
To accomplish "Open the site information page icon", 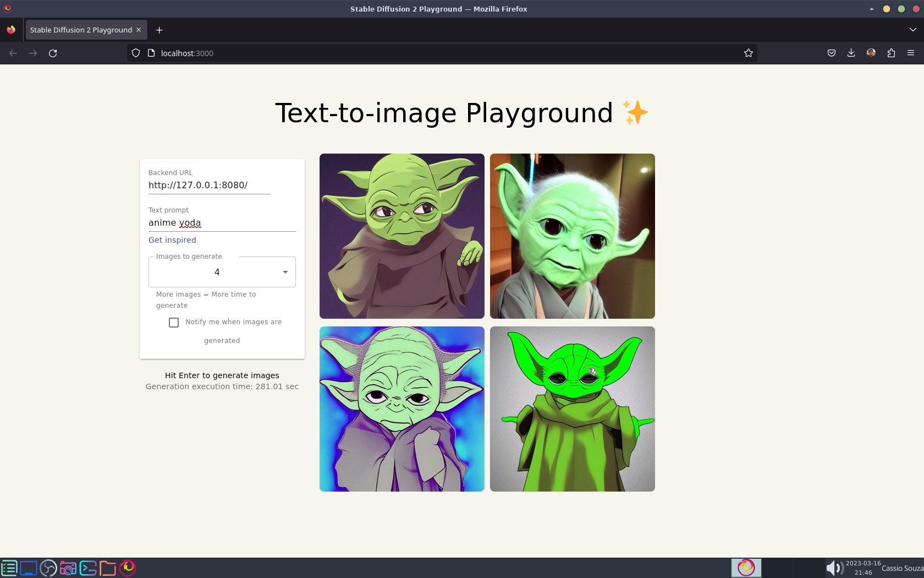I will [x=151, y=53].
